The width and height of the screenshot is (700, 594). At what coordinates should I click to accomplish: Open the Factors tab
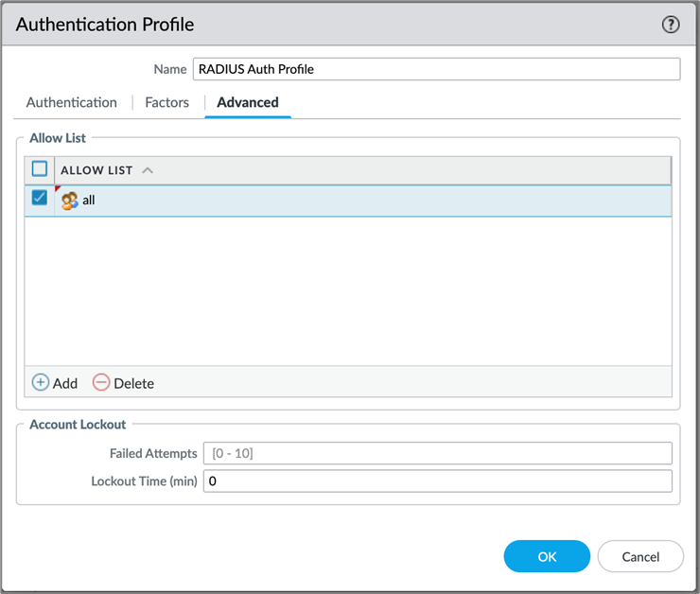[166, 102]
